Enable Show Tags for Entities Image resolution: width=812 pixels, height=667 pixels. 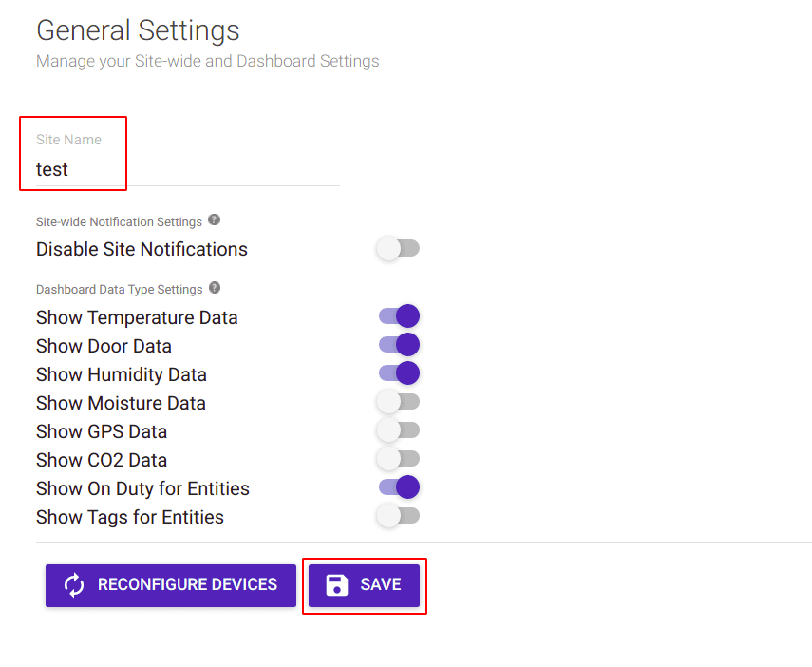[398, 516]
